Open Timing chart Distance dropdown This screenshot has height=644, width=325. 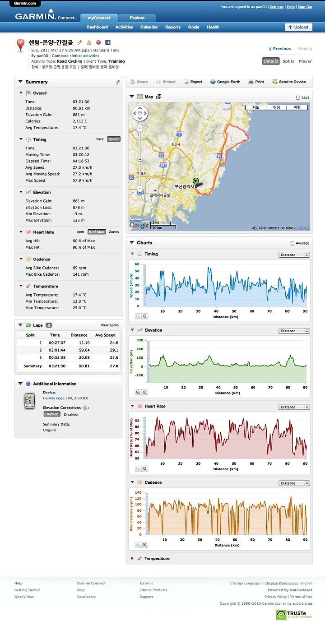(294, 255)
